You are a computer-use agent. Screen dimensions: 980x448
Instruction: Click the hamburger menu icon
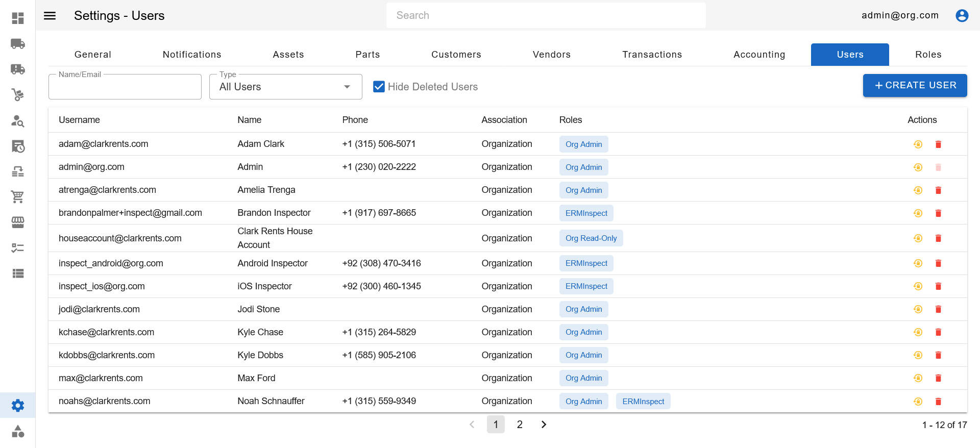point(50,16)
